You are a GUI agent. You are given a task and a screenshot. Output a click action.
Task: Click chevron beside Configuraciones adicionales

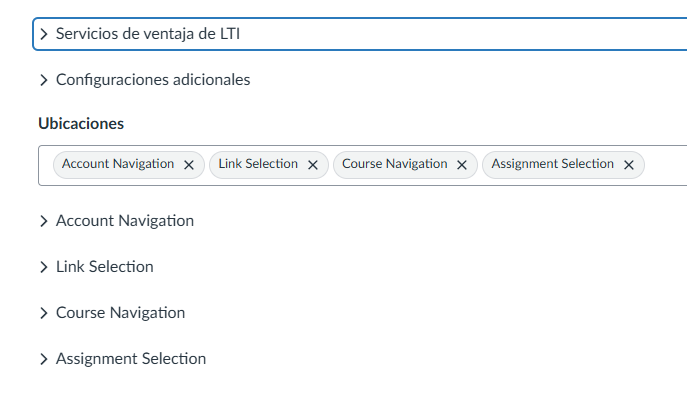click(44, 80)
